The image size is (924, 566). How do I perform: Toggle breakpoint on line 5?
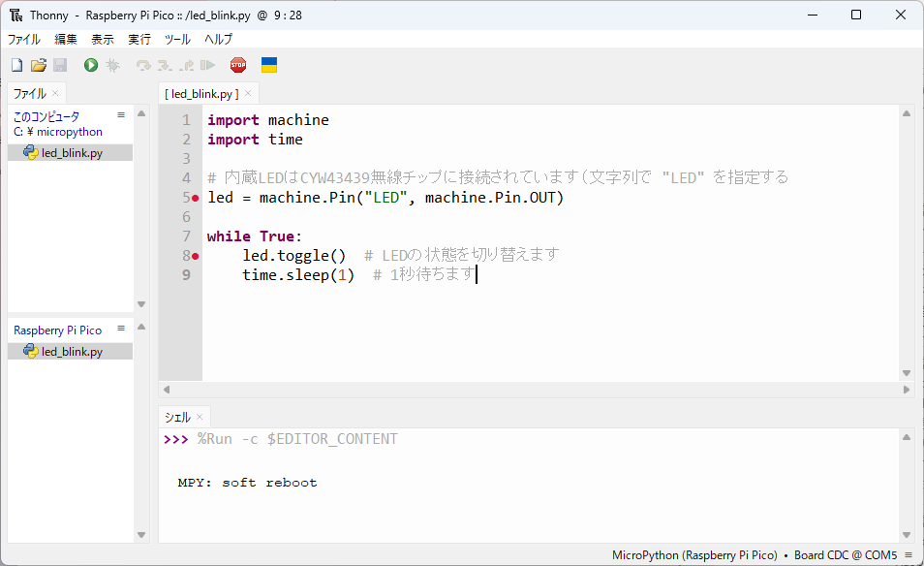pyautogui.click(x=195, y=198)
